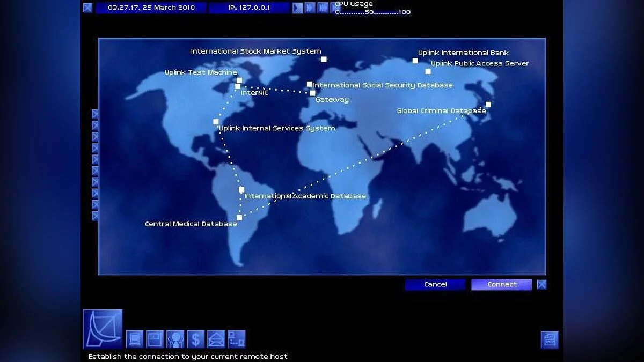
Task: Set game speed to fast forward
Action: point(310,8)
